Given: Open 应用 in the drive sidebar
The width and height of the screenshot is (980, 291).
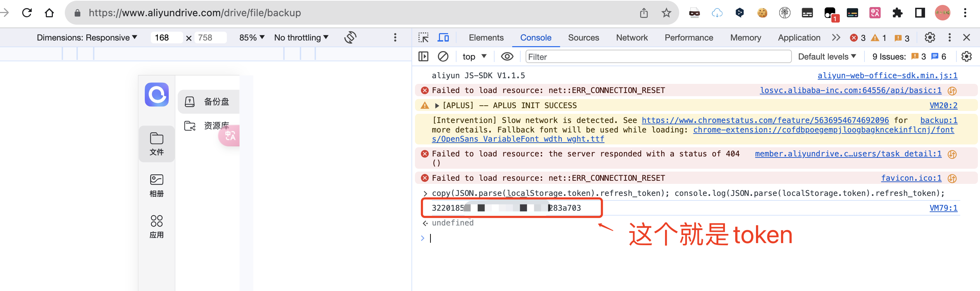Looking at the screenshot, I should [x=156, y=227].
